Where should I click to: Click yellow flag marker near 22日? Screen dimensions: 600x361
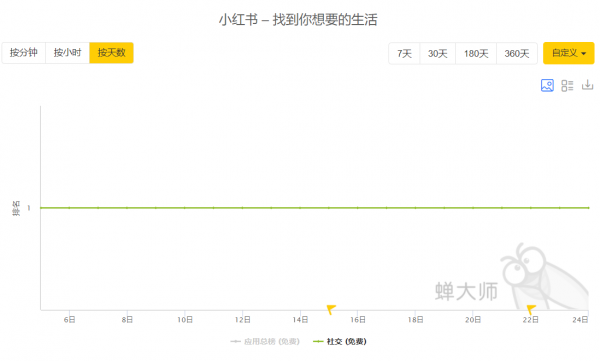coord(531,309)
